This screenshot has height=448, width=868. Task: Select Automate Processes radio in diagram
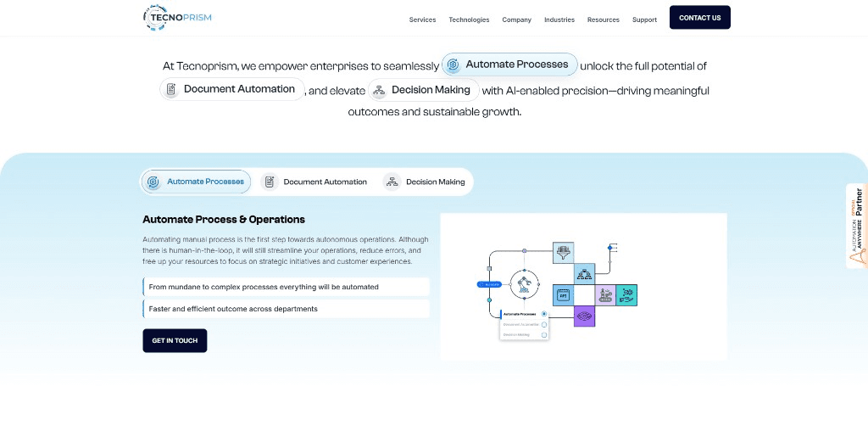click(544, 314)
